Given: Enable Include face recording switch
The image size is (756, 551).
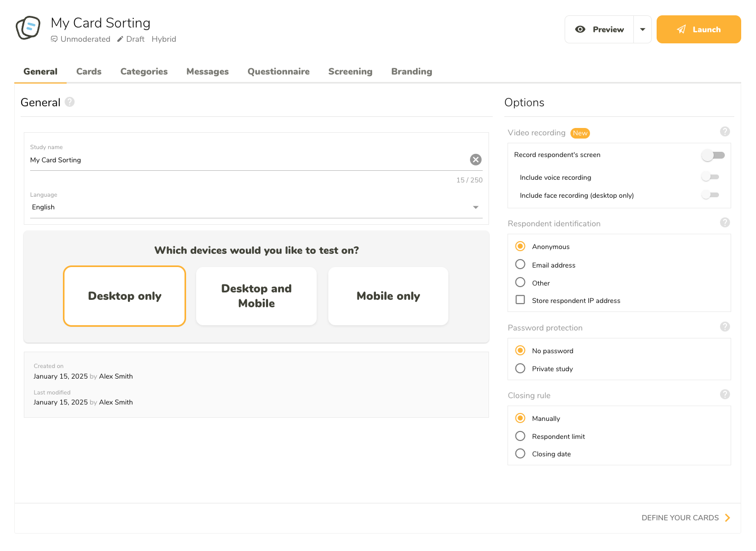Looking at the screenshot, I should click(710, 195).
